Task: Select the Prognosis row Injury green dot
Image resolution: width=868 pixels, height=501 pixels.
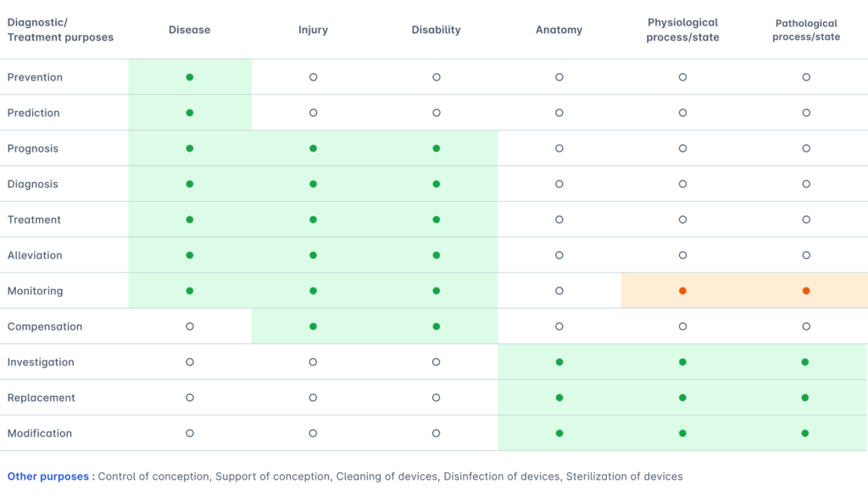Action: click(313, 148)
